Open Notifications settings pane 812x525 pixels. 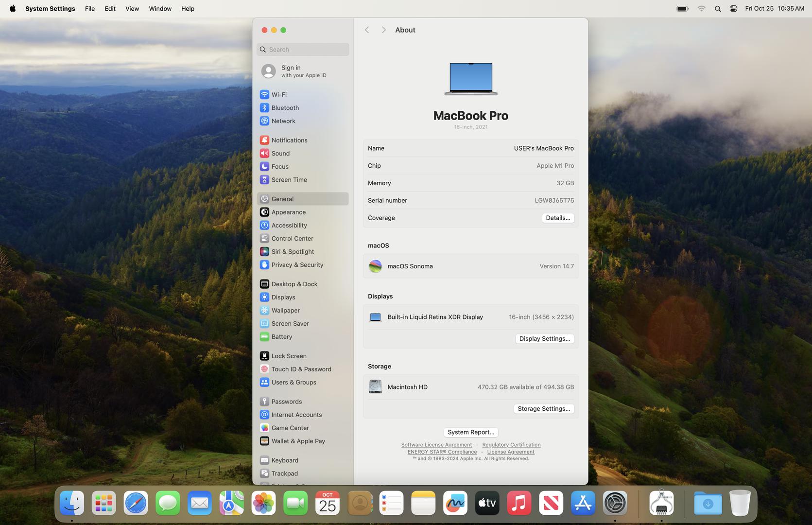click(x=289, y=140)
